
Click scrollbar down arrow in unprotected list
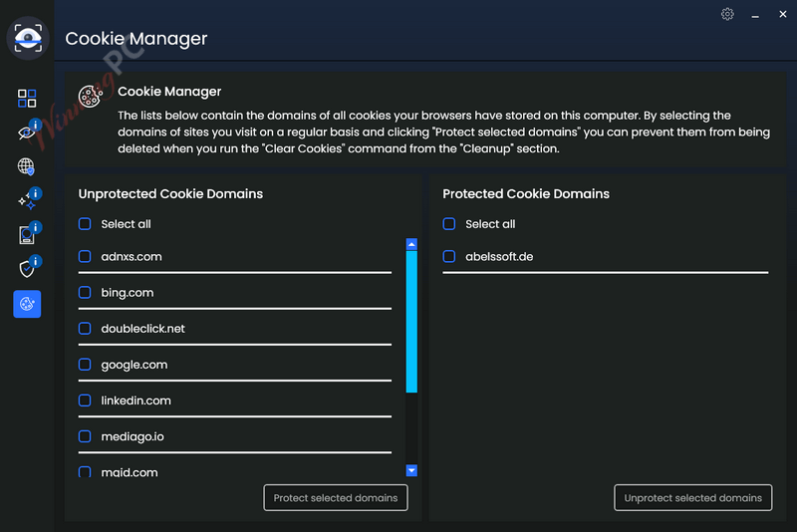pyautogui.click(x=411, y=470)
